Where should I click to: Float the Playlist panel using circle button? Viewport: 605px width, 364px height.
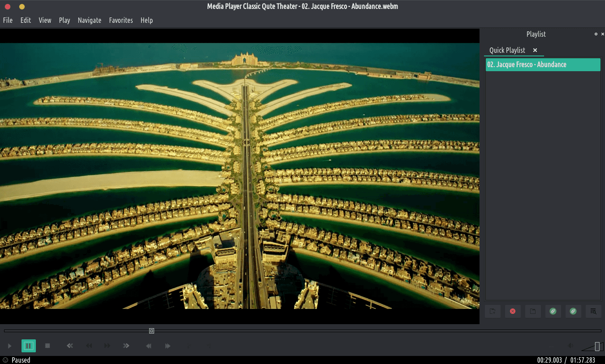point(596,34)
